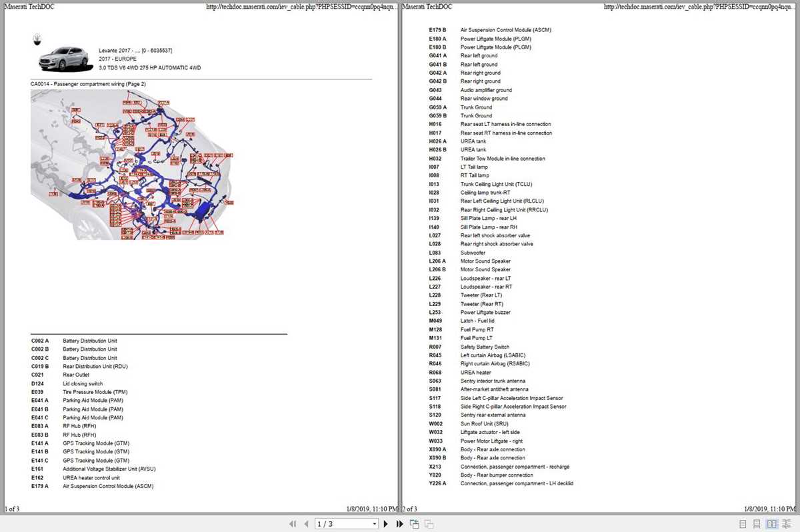Select 'UREA heater control unit' entry
This screenshot has height=532, width=800.
91,478
